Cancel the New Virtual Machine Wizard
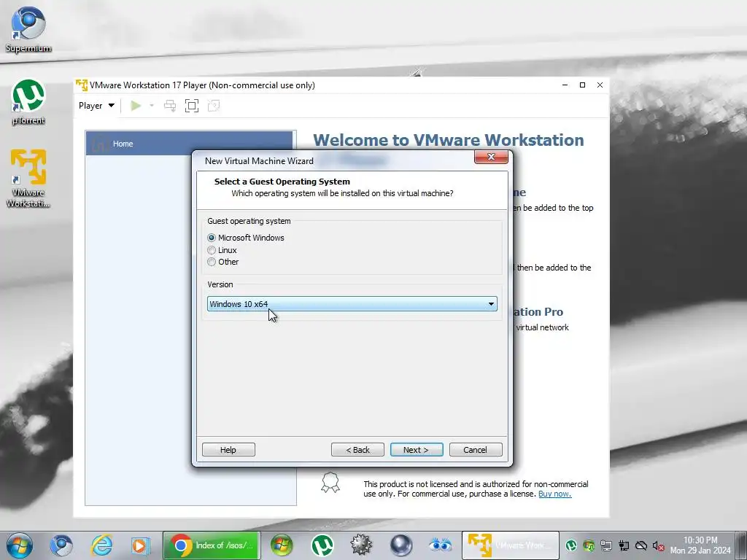This screenshot has width=747, height=560. point(476,449)
